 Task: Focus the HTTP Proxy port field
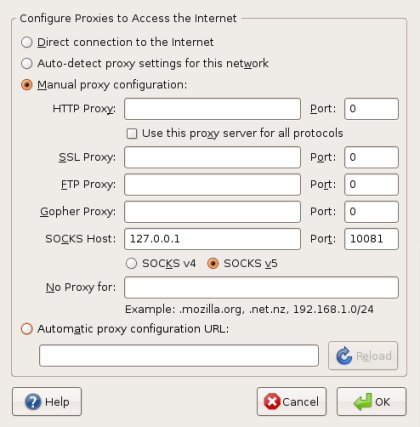tap(371, 109)
